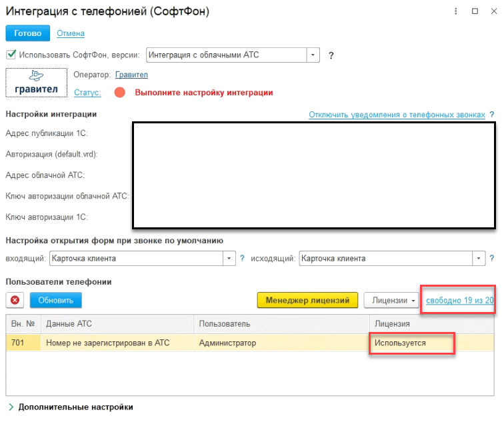Click the Лицензия column header
This screenshot has height=436, width=504.
click(x=432, y=324)
